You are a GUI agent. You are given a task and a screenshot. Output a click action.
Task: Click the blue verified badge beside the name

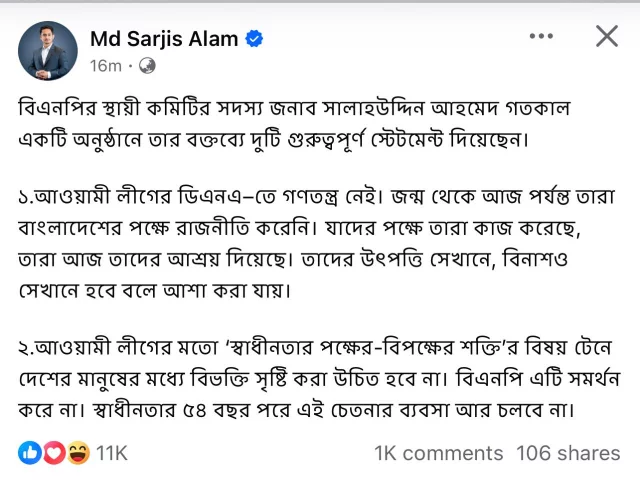tap(255, 39)
